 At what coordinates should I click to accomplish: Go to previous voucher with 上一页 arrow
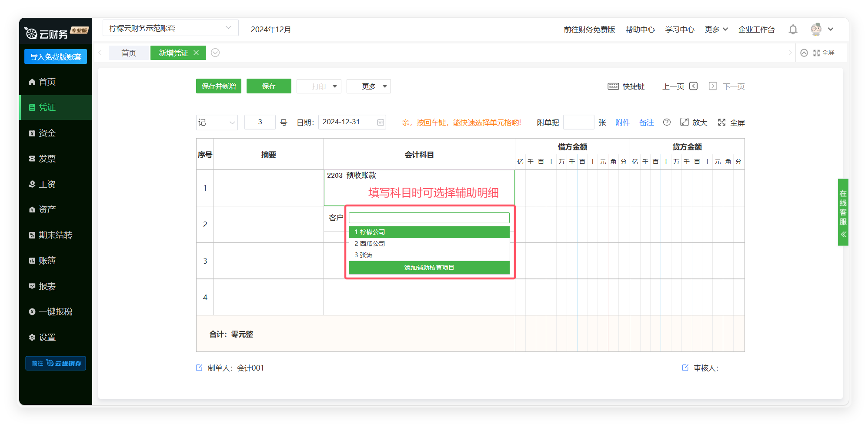click(694, 86)
